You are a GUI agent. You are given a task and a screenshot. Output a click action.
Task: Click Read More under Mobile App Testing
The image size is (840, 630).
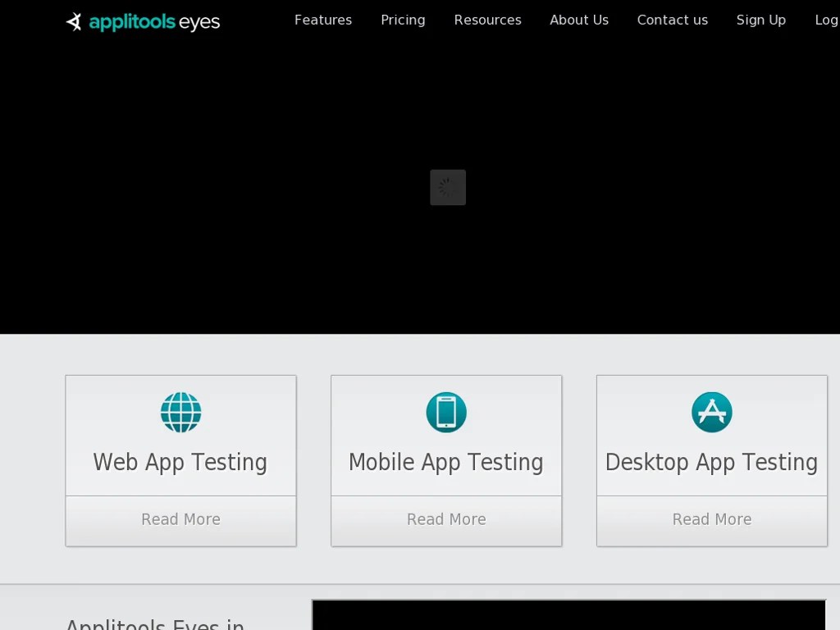click(x=446, y=519)
